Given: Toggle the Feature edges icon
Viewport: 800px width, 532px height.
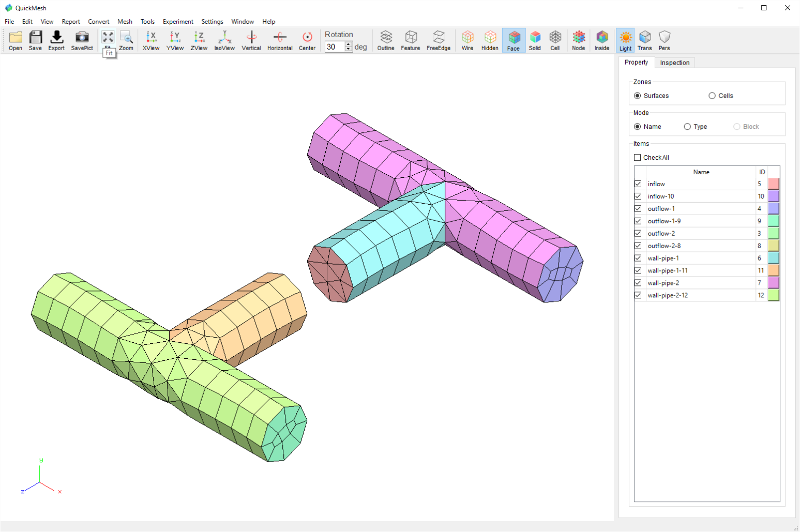Looking at the screenshot, I should pos(411,40).
